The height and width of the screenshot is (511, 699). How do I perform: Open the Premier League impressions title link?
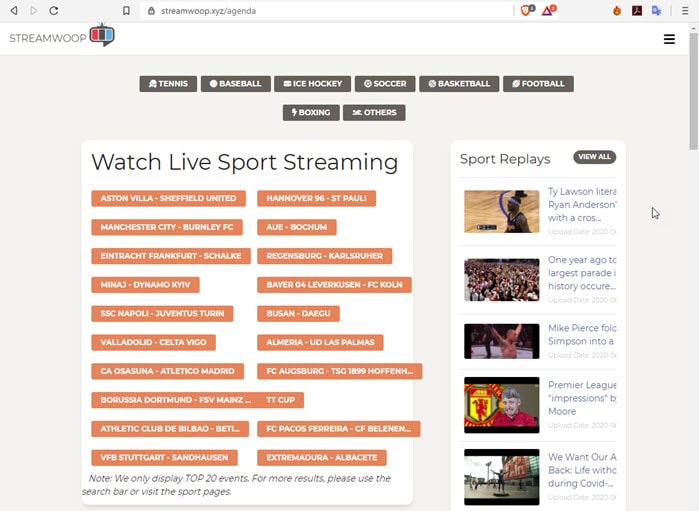(582, 398)
